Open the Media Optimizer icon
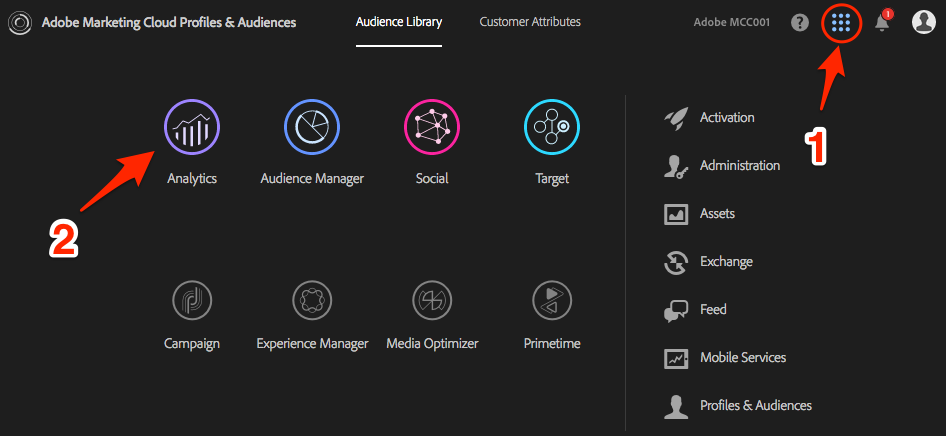This screenshot has width=946, height=436. click(x=432, y=300)
